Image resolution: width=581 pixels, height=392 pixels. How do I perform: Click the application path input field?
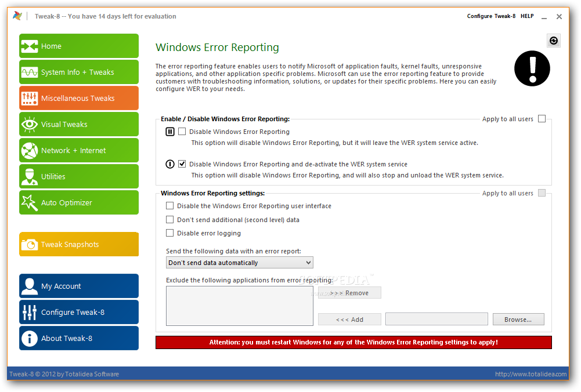(x=436, y=319)
